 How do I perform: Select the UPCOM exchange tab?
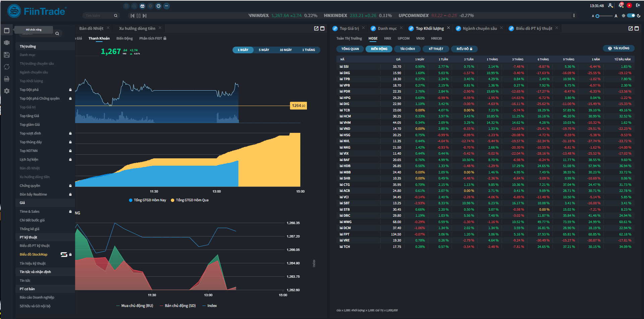404,39
